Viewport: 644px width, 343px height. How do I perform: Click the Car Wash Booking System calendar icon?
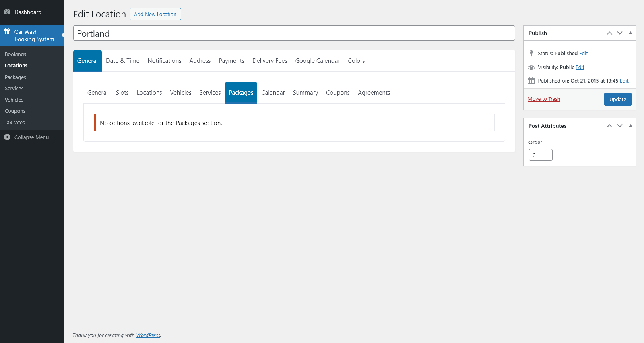tap(7, 32)
